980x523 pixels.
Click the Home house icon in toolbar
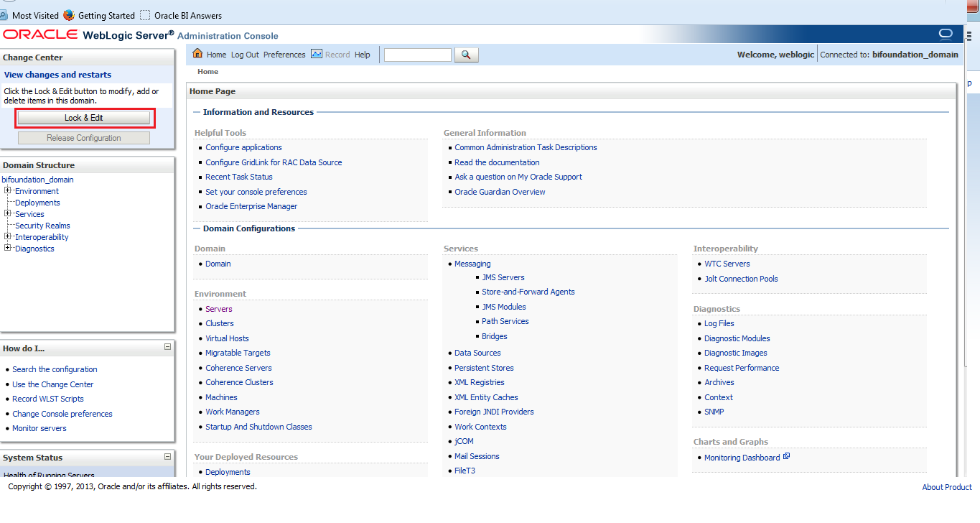[197, 54]
